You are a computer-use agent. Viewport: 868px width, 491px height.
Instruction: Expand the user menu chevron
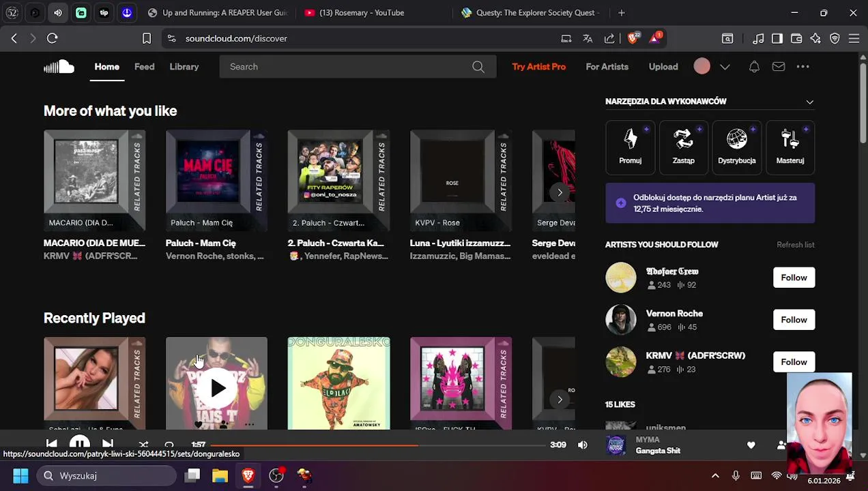click(x=725, y=67)
